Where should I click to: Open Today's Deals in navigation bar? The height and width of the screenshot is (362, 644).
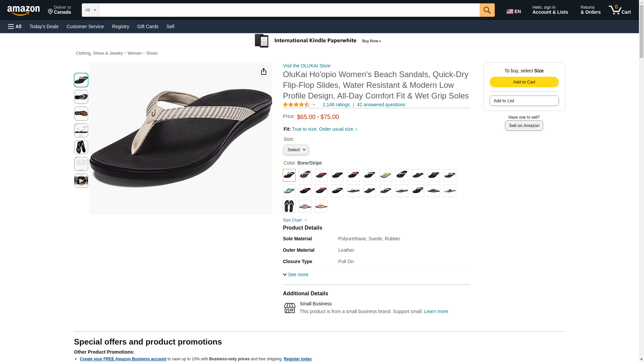[x=44, y=26]
